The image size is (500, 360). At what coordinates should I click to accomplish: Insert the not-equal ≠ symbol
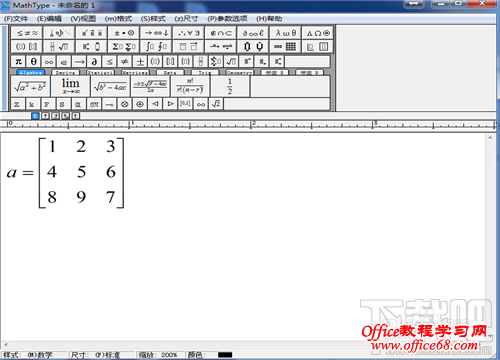(125, 61)
